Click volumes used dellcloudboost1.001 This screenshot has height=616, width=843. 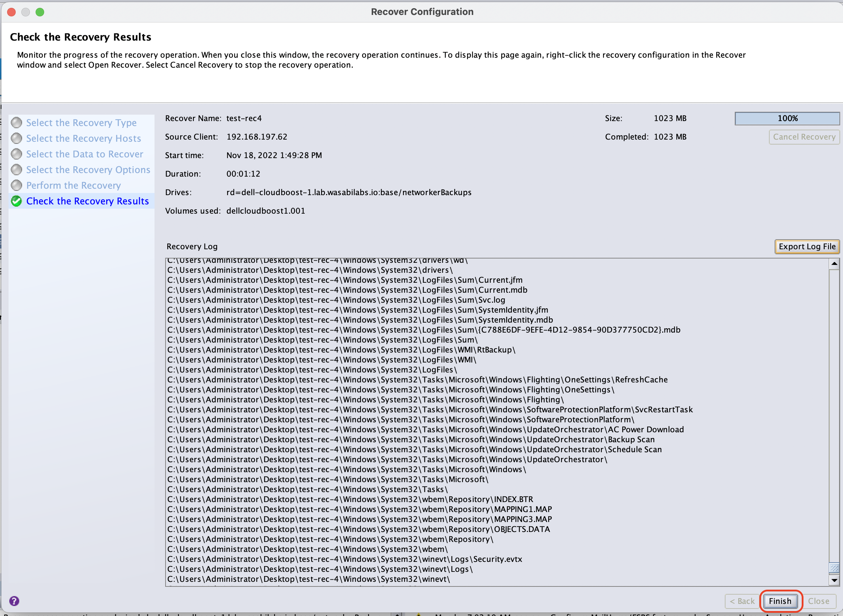(266, 211)
